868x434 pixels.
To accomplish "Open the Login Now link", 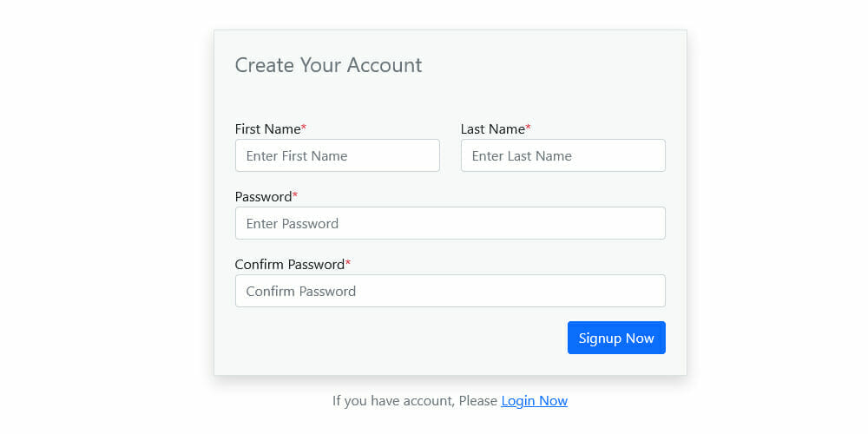I will point(534,401).
